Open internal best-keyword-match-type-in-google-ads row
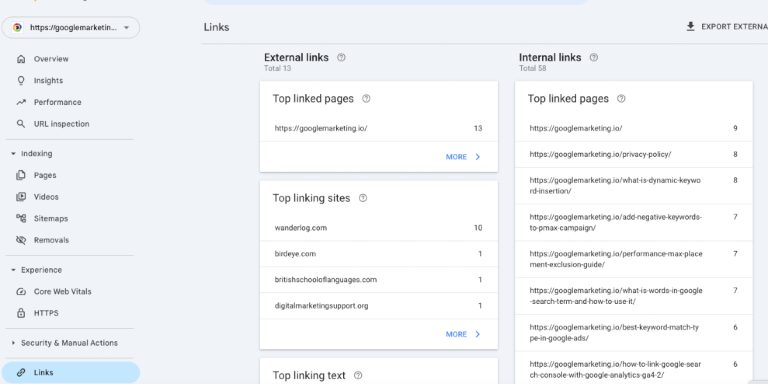The image size is (768, 384). (x=634, y=333)
